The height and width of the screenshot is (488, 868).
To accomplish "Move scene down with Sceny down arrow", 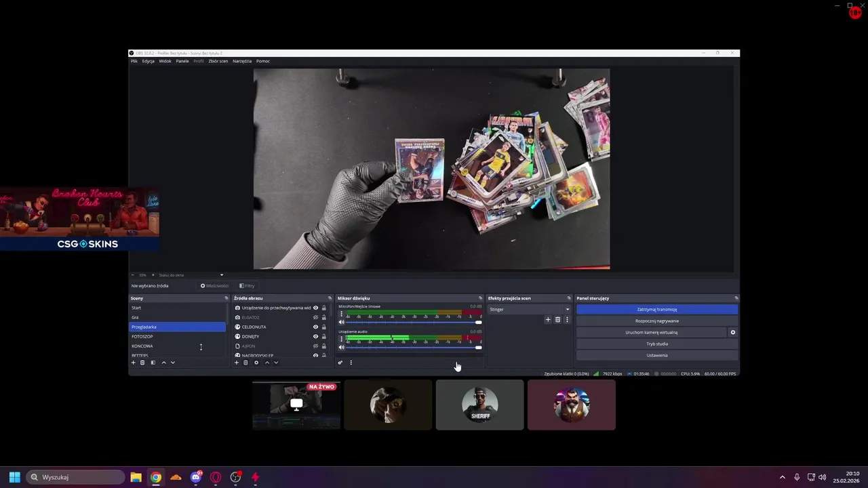I will pyautogui.click(x=173, y=363).
